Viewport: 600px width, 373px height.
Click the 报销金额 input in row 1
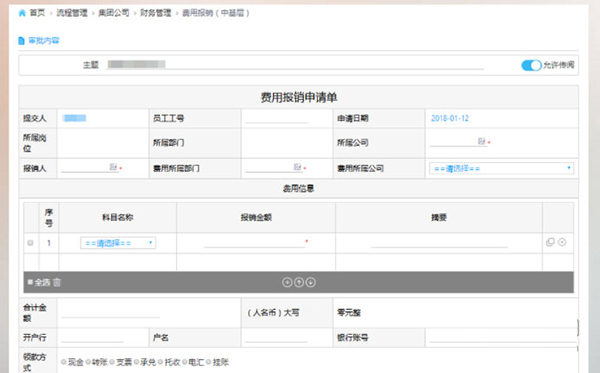pyautogui.click(x=254, y=243)
